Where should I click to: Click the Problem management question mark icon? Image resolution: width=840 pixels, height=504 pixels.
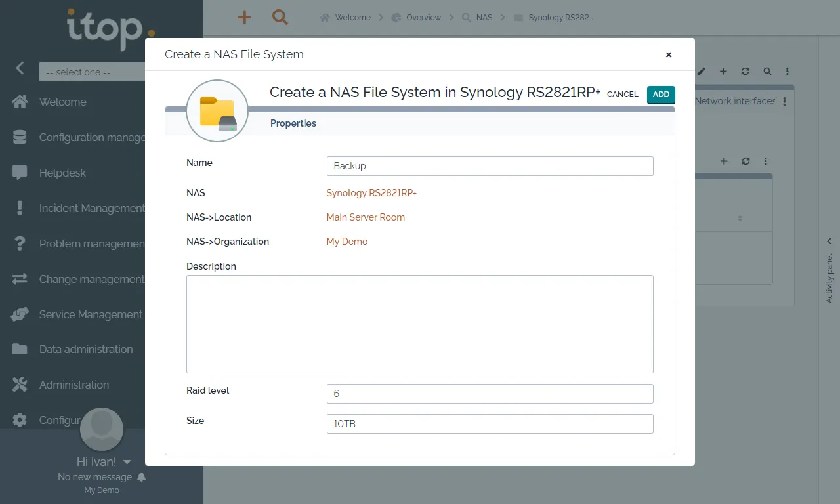click(20, 243)
